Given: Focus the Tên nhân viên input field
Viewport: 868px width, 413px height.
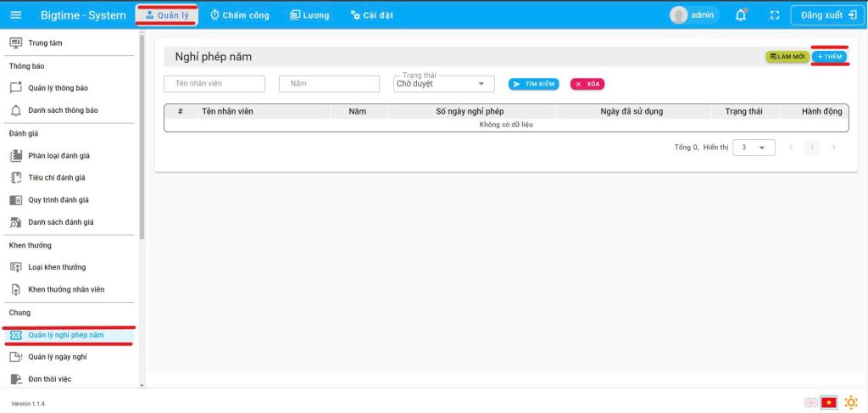Looking at the screenshot, I should pos(214,84).
